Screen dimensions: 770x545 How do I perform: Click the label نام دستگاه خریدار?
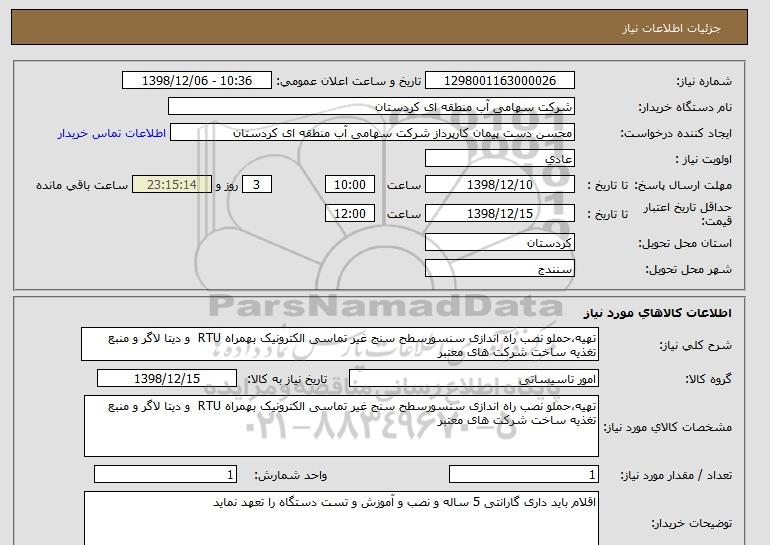coord(685,107)
